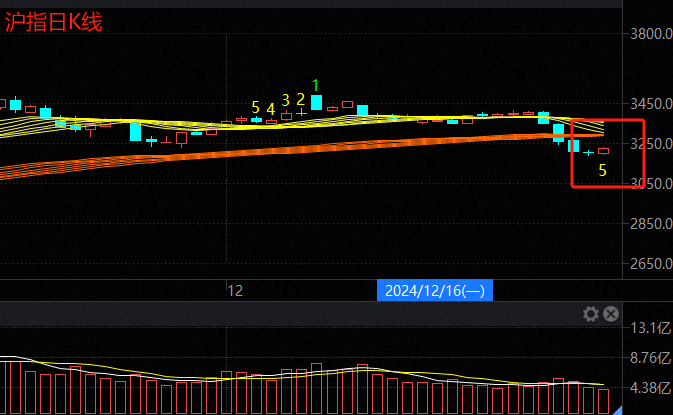Click price axis label 2850.0

point(651,224)
